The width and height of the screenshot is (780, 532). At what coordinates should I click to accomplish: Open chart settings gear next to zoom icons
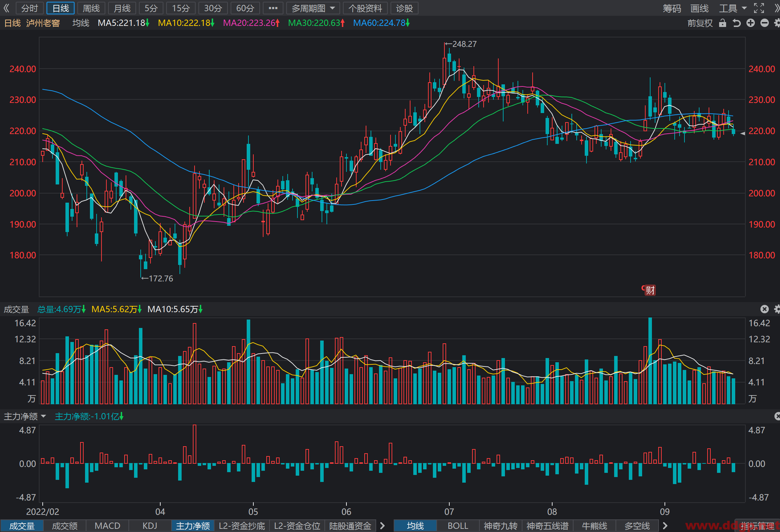click(x=777, y=23)
